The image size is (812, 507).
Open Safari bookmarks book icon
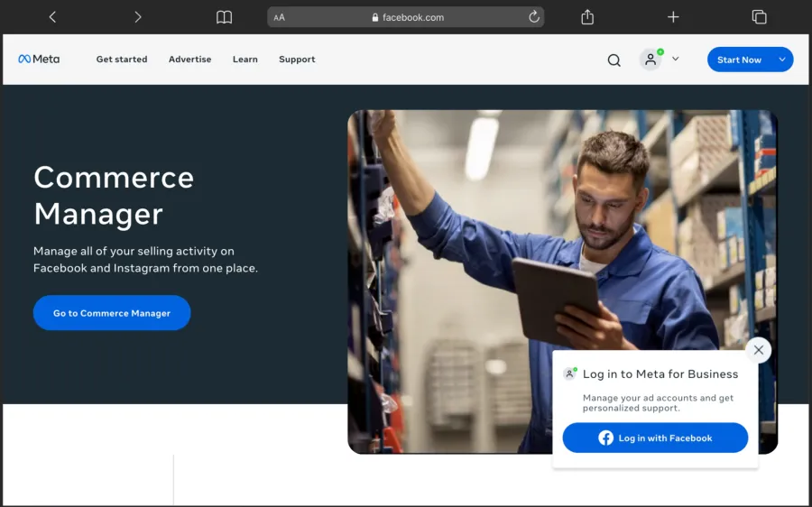(x=224, y=17)
